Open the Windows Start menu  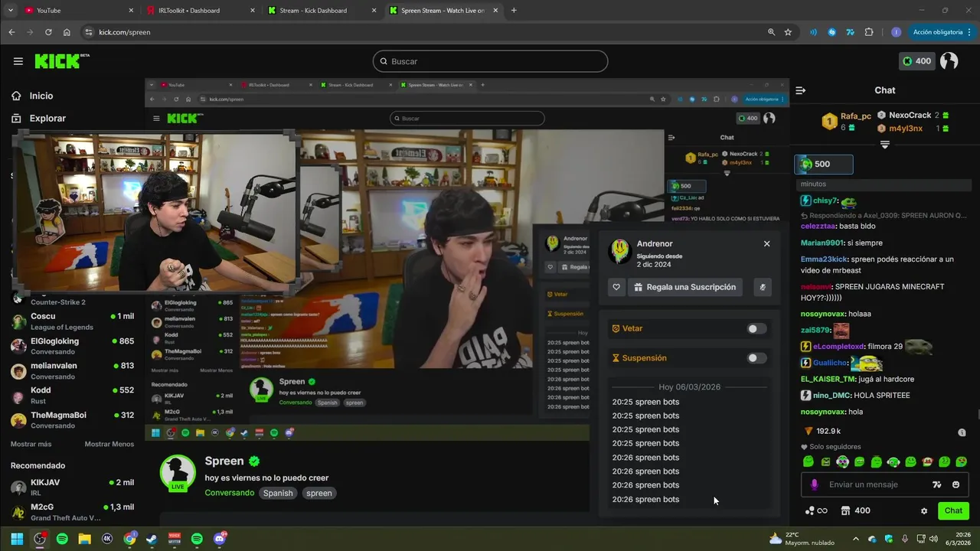pos(17,539)
